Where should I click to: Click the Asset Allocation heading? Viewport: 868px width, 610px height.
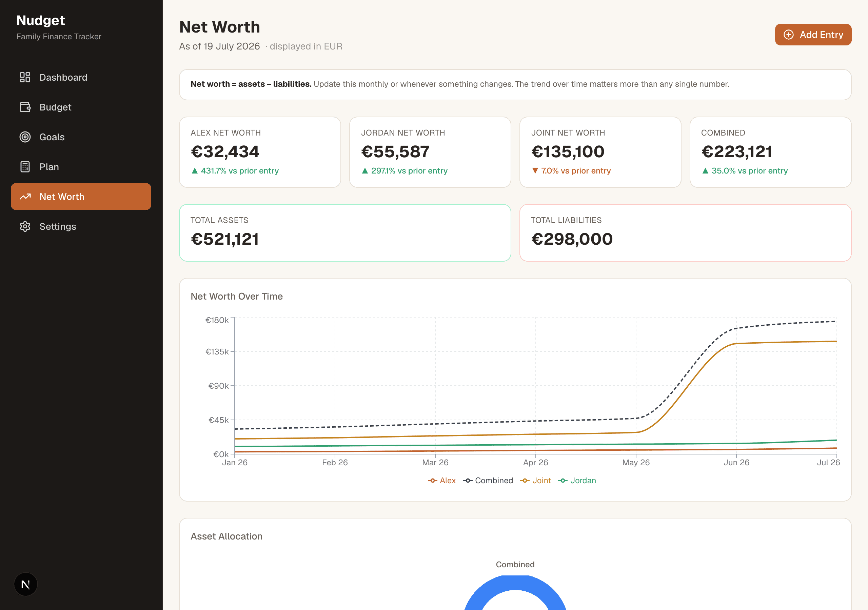(x=226, y=536)
